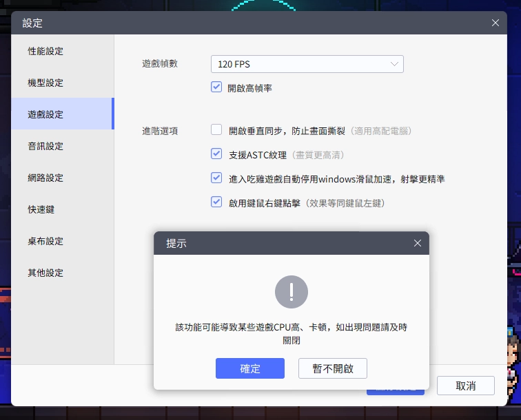
Task: Close the 設定 window with the X icon
Action: [495, 23]
